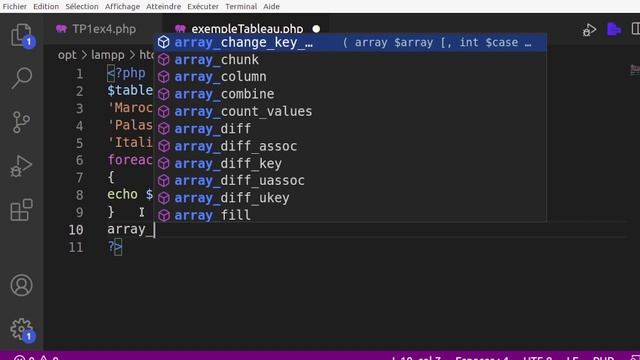This screenshot has width=640, height=360.
Task: Click the split editor icon
Action: 636,29
